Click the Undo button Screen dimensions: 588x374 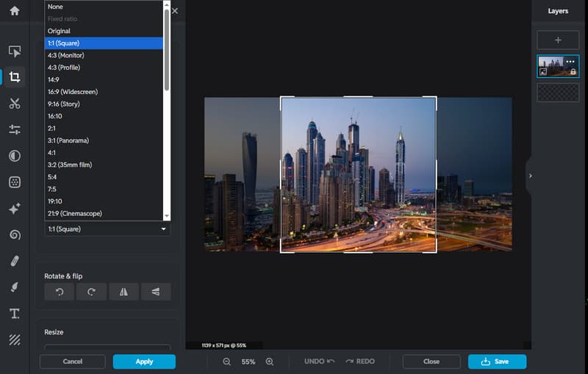click(x=319, y=362)
